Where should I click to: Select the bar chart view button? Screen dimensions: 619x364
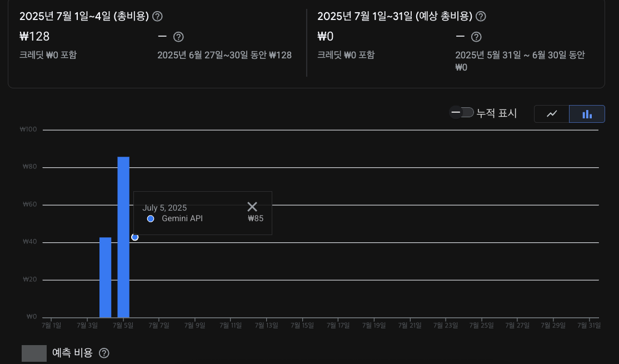pyautogui.click(x=587, y=114)
